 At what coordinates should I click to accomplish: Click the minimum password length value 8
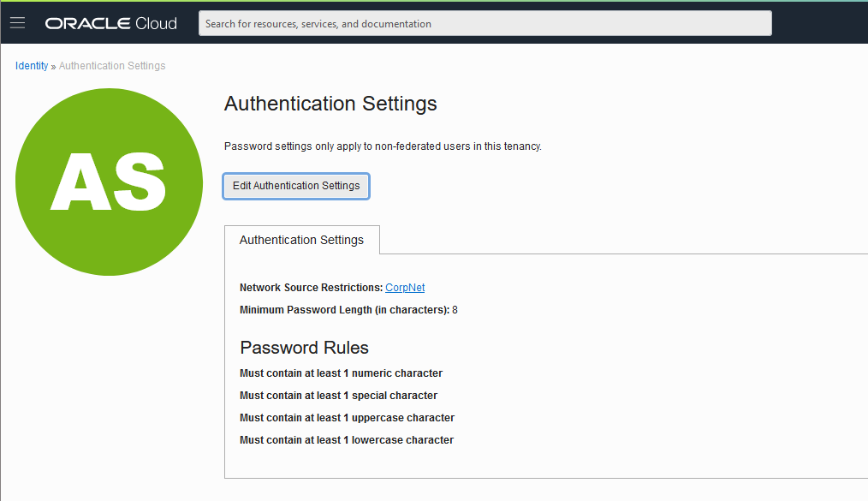tap(455, 310)
